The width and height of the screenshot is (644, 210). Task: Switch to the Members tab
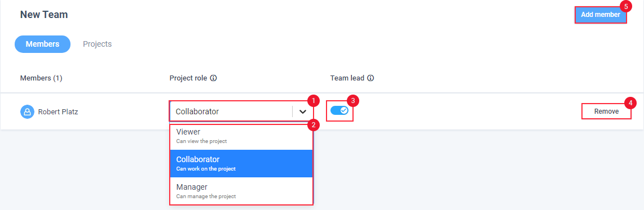tap(43, 44)
